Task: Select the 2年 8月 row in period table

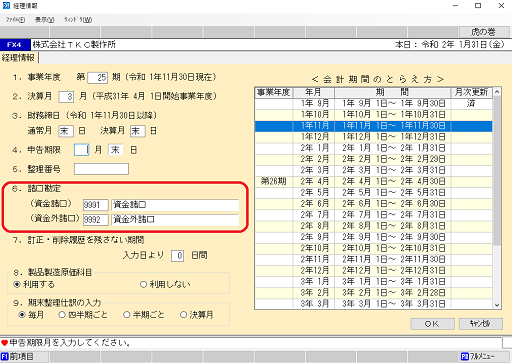Action: (374, 226)
